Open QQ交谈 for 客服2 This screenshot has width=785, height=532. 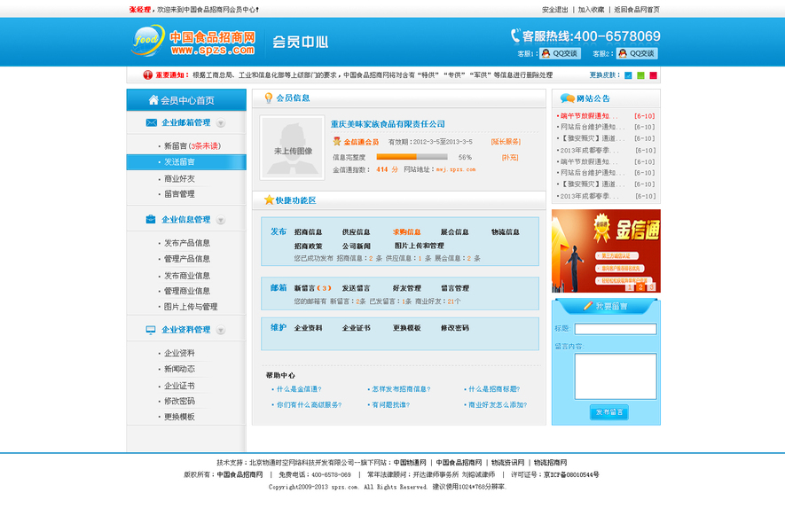[637, 53]
